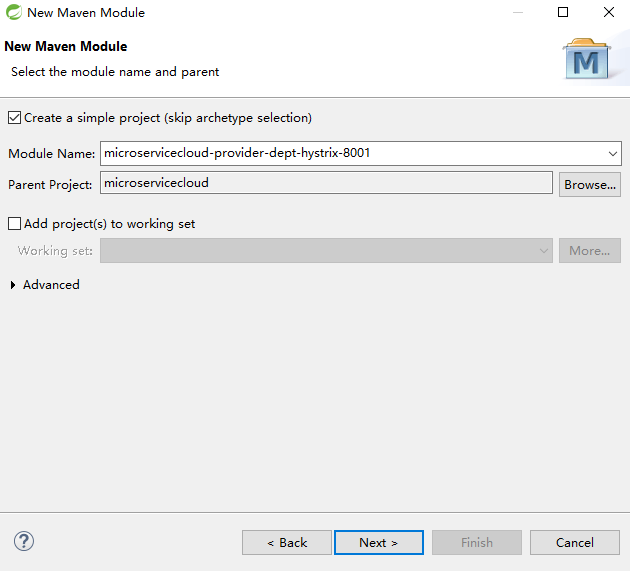Go to previous step with Back
This screenshot has width=630, height=571.
[x=287, y=542]
